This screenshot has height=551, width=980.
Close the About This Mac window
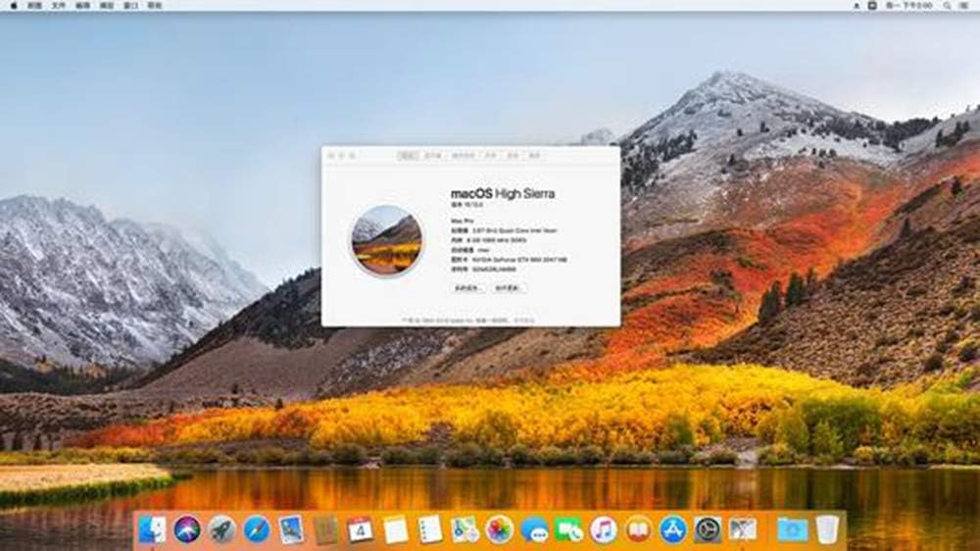(x=331, y=155)
